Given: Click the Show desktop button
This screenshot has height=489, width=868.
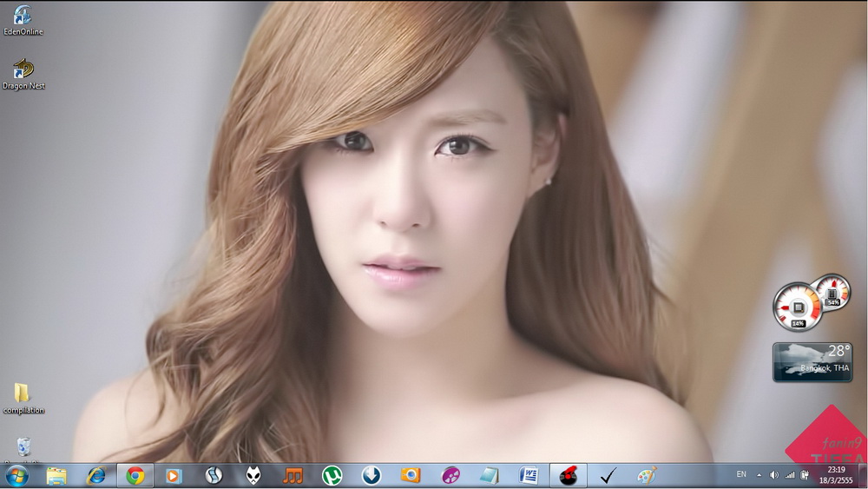Looking at the screenshot, I should click(x=863, y=476).
